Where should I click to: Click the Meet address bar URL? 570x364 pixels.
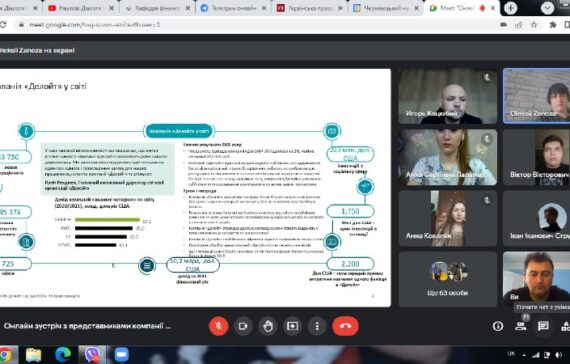[x=95, y=25]
